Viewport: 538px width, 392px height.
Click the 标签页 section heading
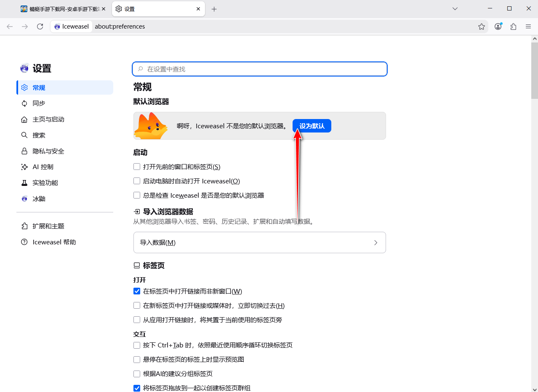point(154,265)
